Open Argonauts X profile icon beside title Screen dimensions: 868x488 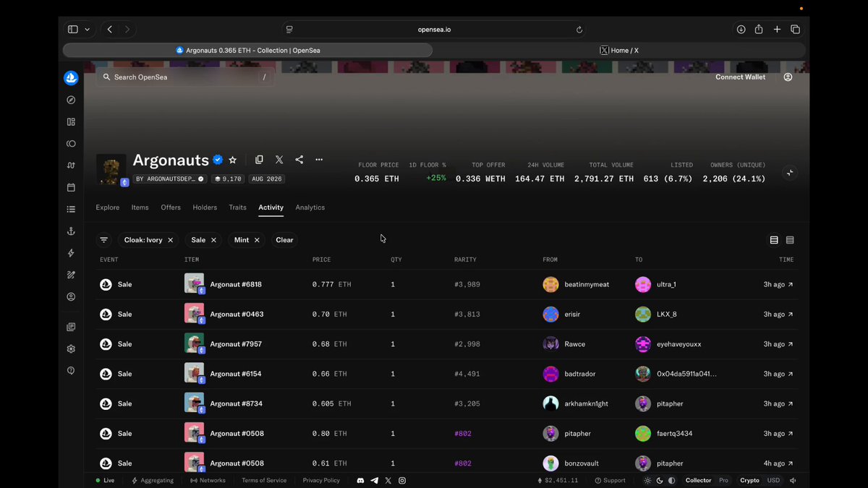[x=279, y=160]
